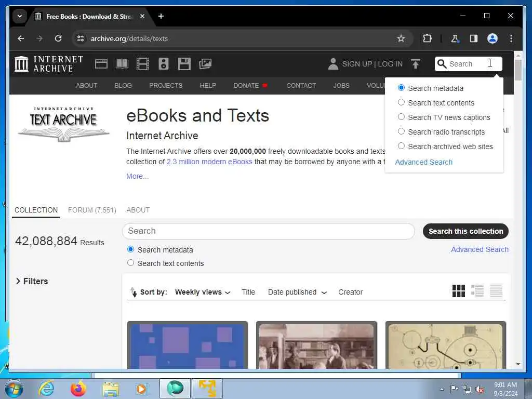532x399 pixels.
Task: Toggle sort direction arrows icon
Action: [134, 292]
